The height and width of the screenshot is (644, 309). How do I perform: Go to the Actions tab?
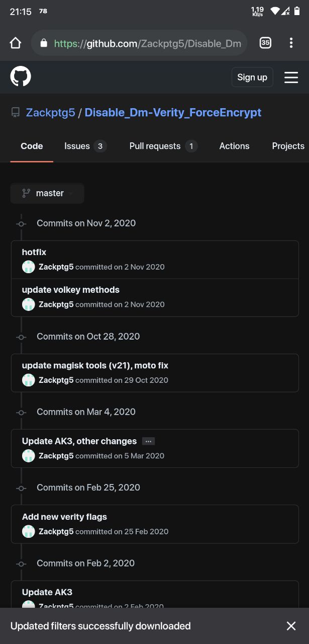pyautogui.click(x=234, y=146)
